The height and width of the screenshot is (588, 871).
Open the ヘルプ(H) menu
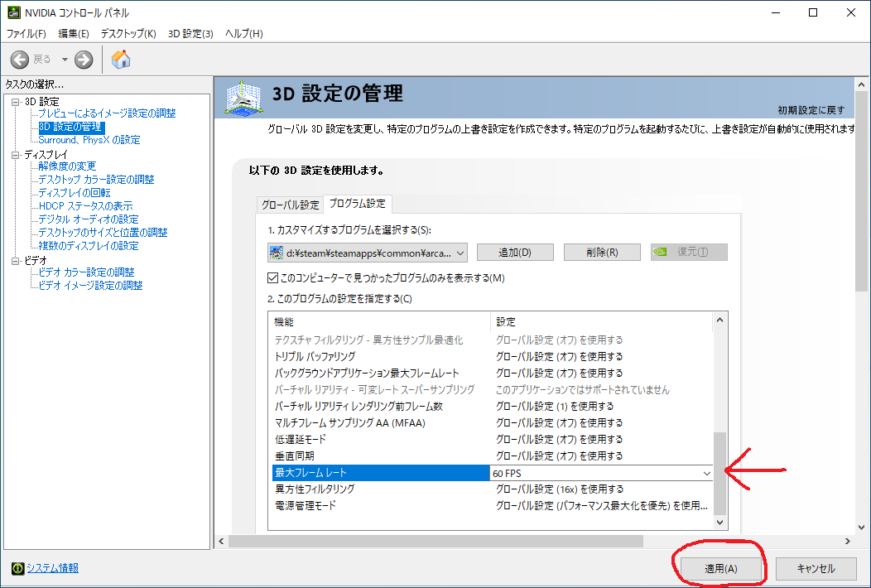click(244, 34)
